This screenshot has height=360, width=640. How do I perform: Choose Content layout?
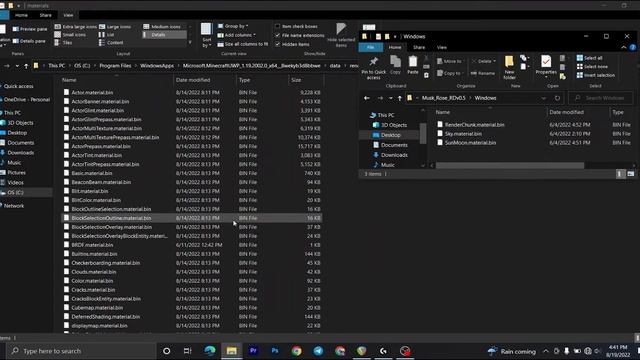tap(111, 42)
